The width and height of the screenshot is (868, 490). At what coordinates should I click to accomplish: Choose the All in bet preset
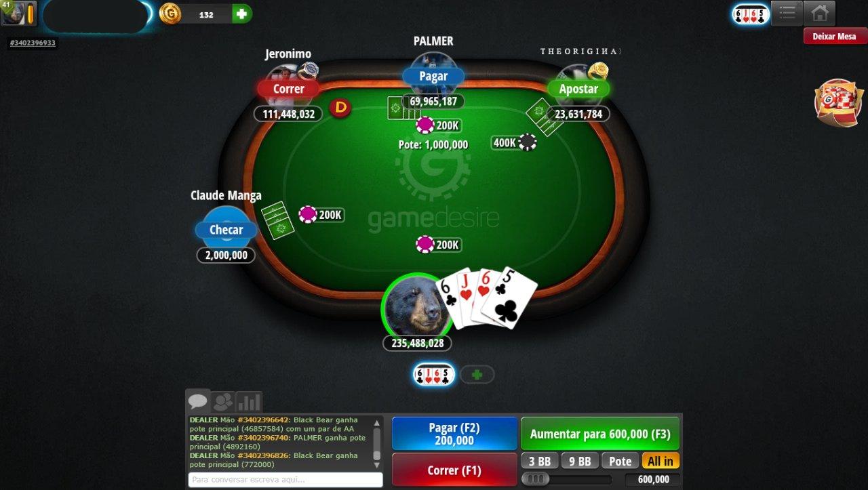point(660,461)
